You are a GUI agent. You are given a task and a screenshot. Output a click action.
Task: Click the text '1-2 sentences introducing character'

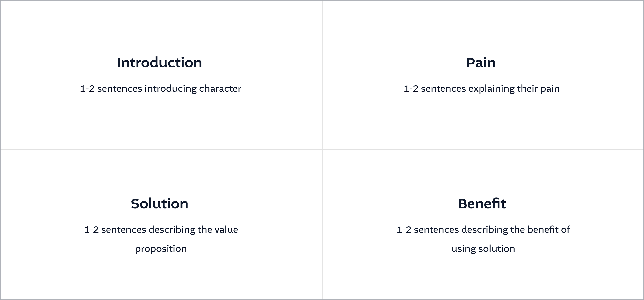point(161,89)
